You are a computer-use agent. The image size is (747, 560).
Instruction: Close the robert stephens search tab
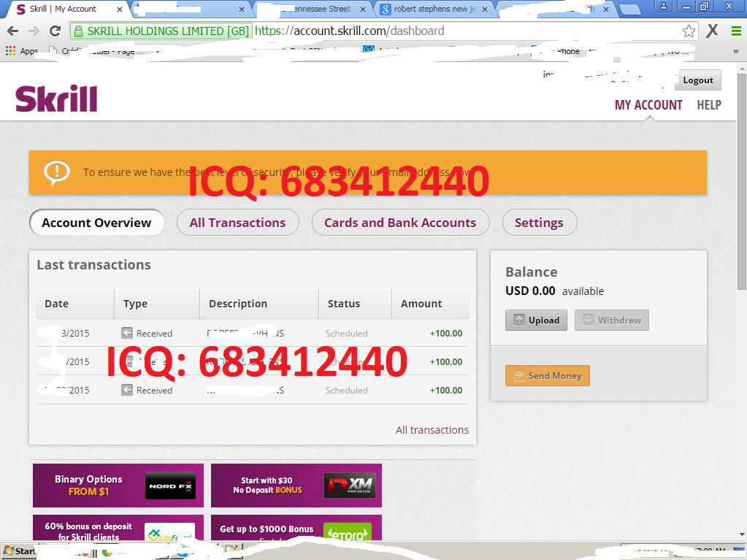485,9
